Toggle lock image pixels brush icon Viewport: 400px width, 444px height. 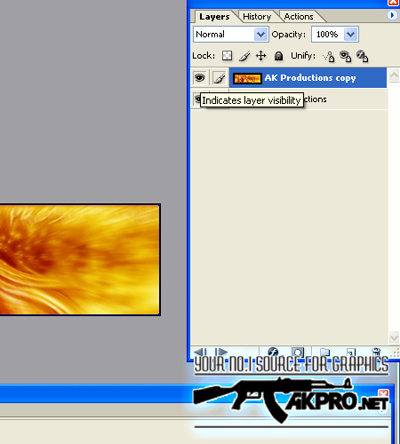click(244, 56)
